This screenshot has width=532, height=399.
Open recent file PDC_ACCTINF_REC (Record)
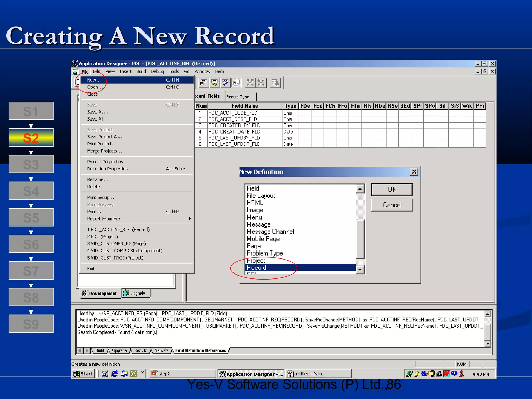click(x=137, y=230)
